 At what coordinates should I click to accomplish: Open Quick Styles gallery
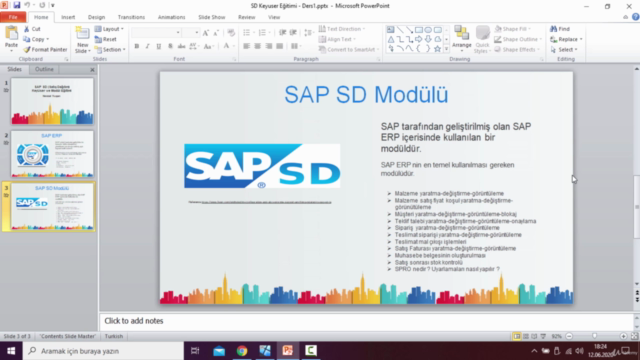pos(482,39)
